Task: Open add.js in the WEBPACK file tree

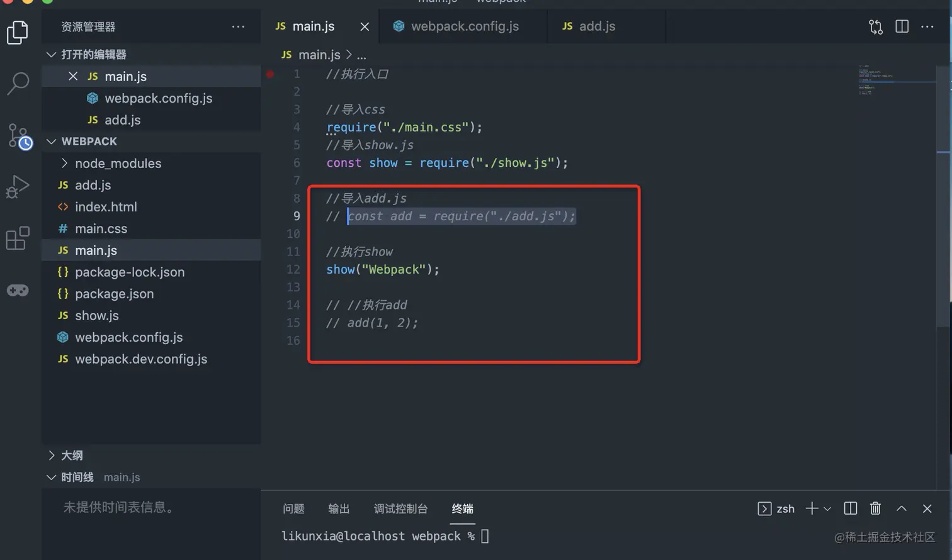Action: tap(151, 185)
